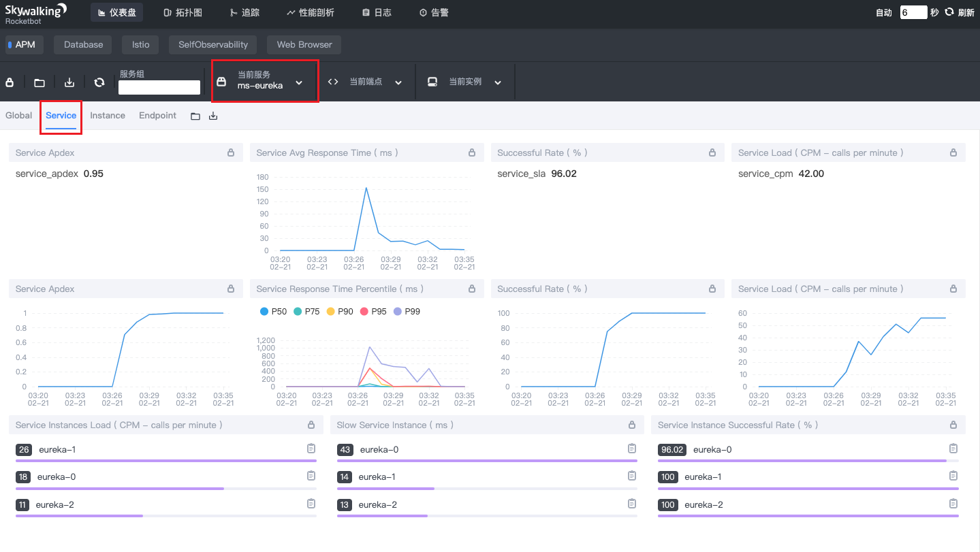980x552 pixels.
Task: Toggle the 自动 auto-refresh option
Action: pyautogui.click(x=884, y=13)
